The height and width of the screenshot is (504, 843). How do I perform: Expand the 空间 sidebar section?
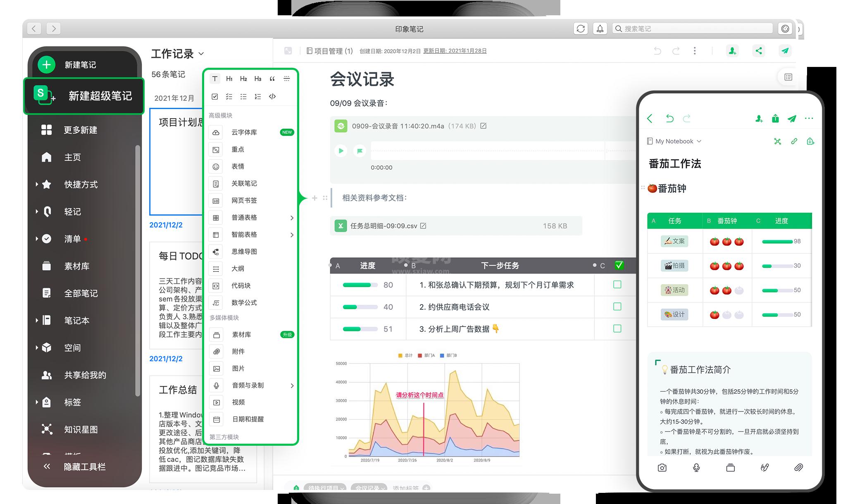37,347
